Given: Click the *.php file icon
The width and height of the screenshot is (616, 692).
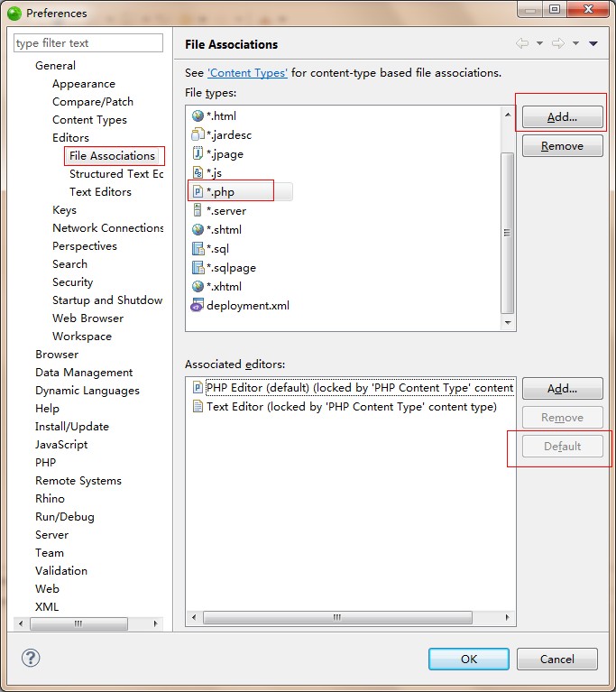Looking at the screenshot, I should 198,191.
